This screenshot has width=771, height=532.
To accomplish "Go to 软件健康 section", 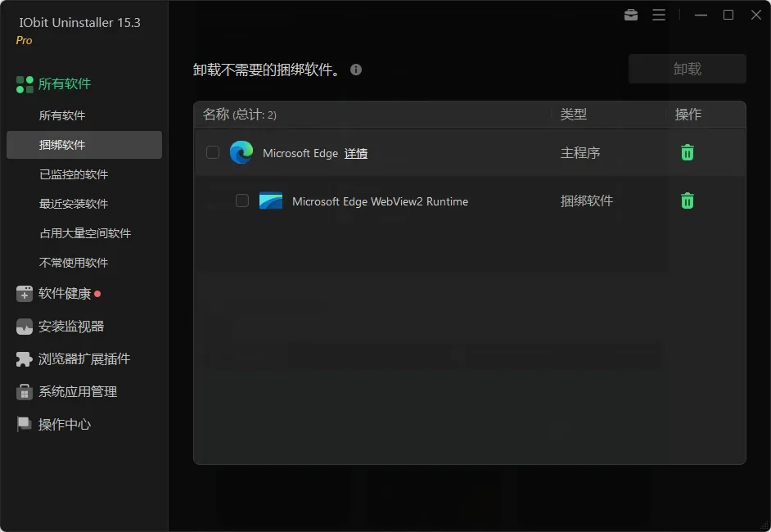I will [x=65, y=294].
